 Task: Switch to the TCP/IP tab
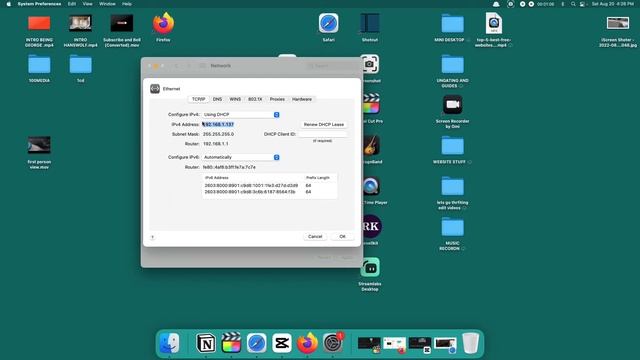tap(199, 99)
